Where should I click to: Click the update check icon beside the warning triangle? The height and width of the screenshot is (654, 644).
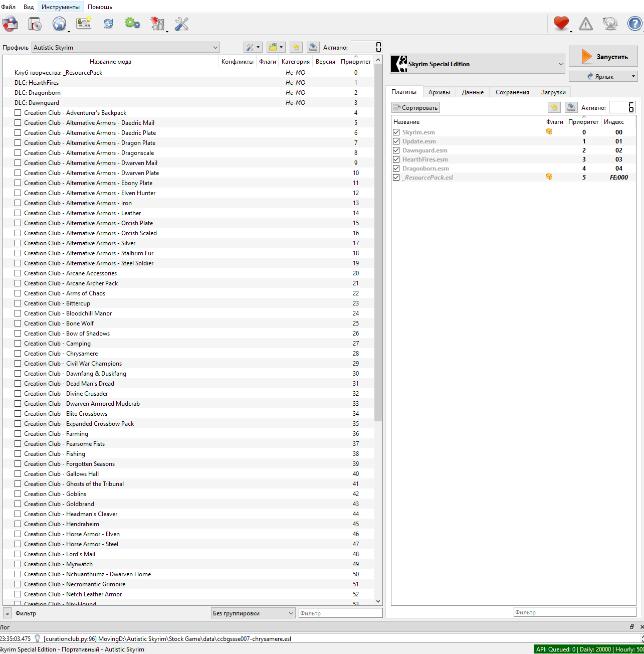(x=610, y=24)
